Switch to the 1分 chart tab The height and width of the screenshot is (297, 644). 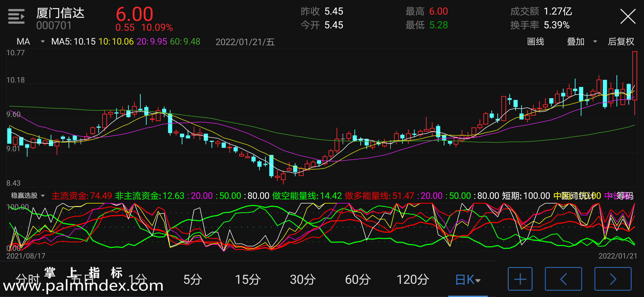(x=138, y=279)
